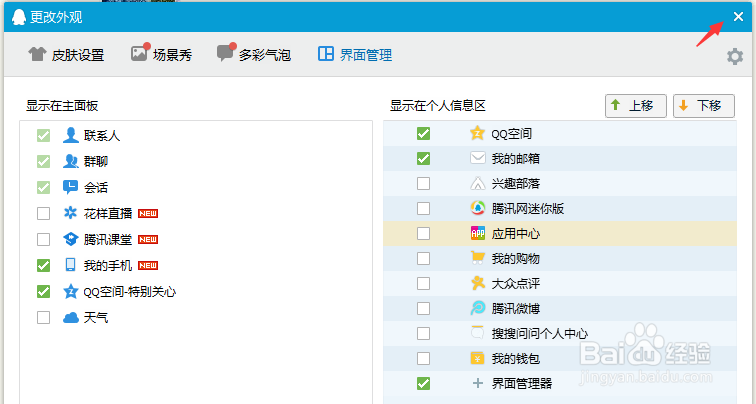This screenshot has height=404, width=756.
Task: Check the 搜搜问问个人中心 checkbox
Action: 423,334
